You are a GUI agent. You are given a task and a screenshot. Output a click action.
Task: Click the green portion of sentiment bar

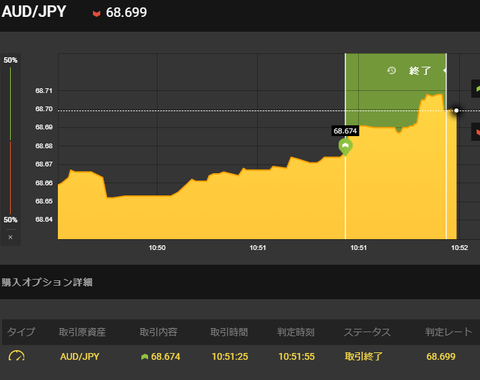10,104
